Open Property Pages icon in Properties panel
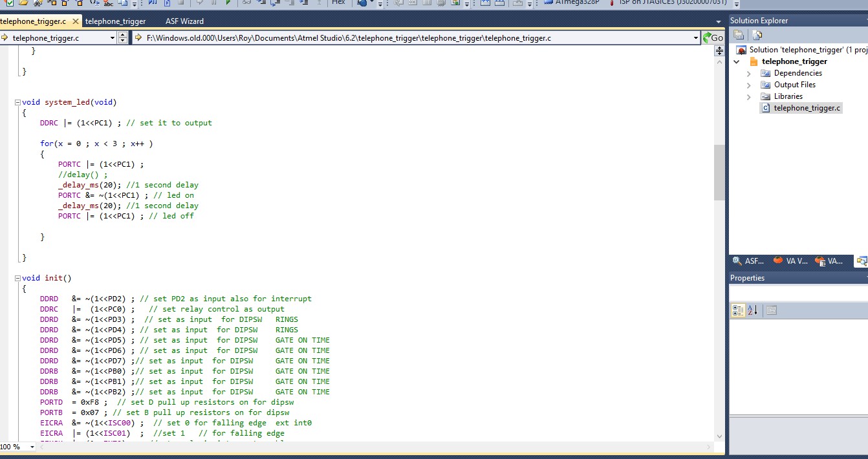The height and width of the screenshot is (459, 868). pyautogui.click(x=771, y=310)
